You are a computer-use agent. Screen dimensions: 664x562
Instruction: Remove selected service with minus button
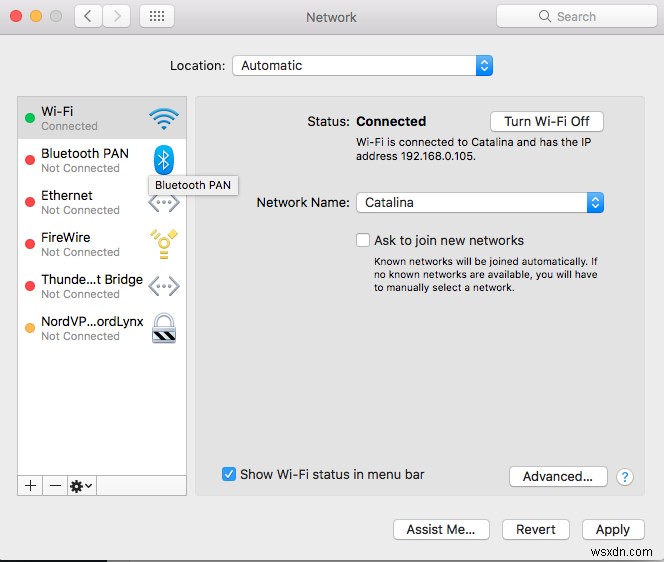coord(55,485)
